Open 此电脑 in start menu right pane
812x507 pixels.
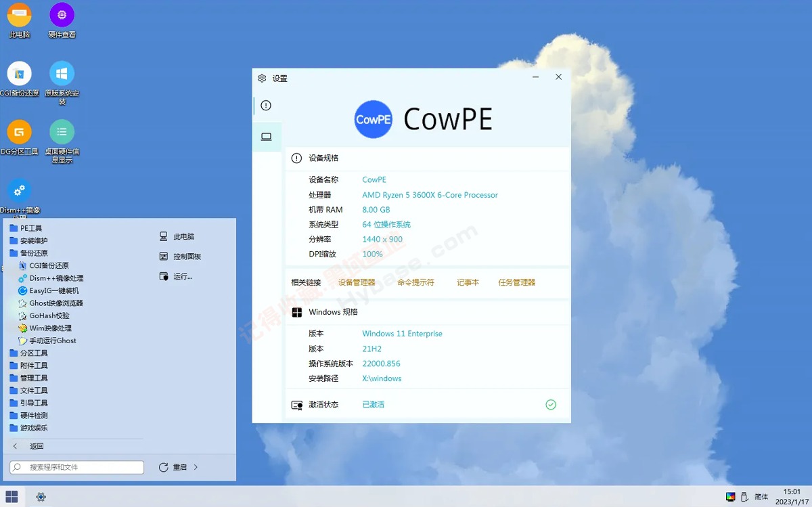(177, 237)
